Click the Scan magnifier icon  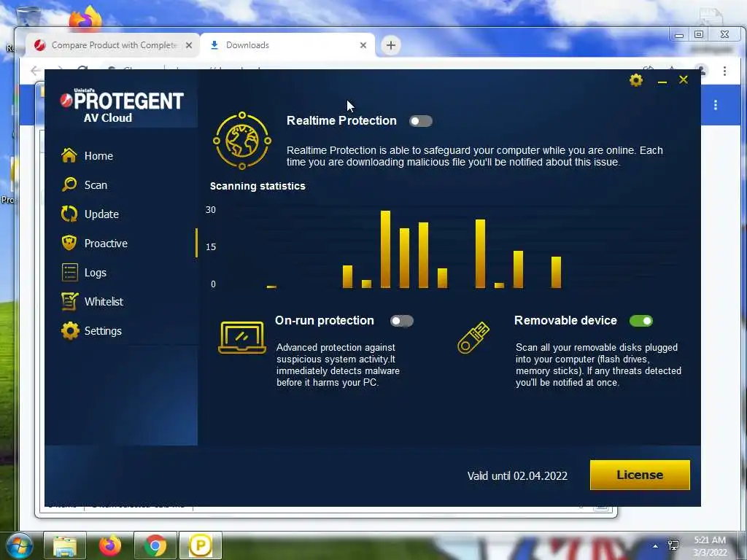coord(69,184)
